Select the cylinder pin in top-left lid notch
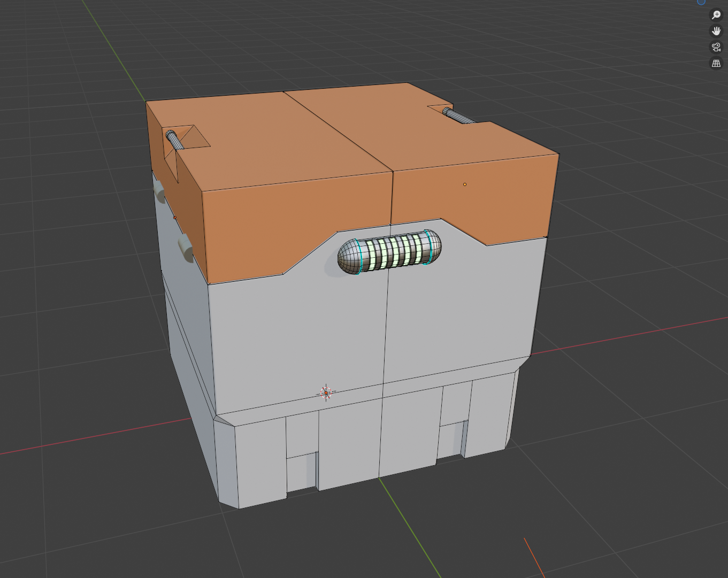Viewport: 728px width, 578px height. click(174, 140)
